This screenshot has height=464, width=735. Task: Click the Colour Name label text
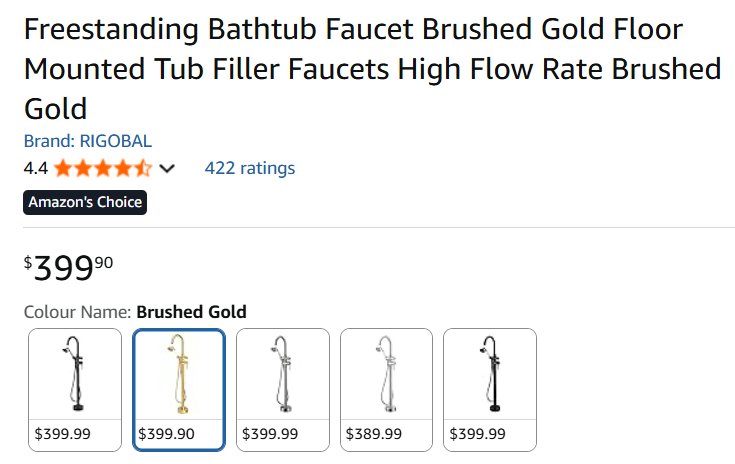tap(78, 312)
